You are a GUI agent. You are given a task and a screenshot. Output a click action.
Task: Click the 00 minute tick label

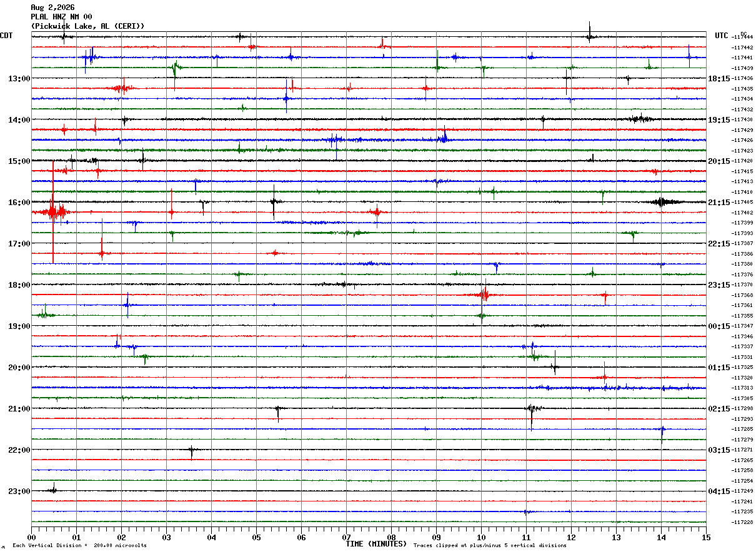(x=31, y=537)
